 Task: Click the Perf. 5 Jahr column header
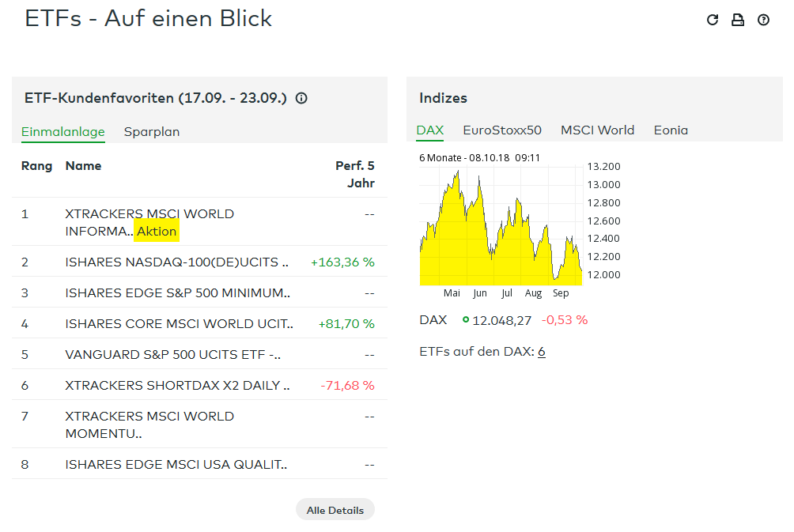pyautogui.click(x=355, y=175)
